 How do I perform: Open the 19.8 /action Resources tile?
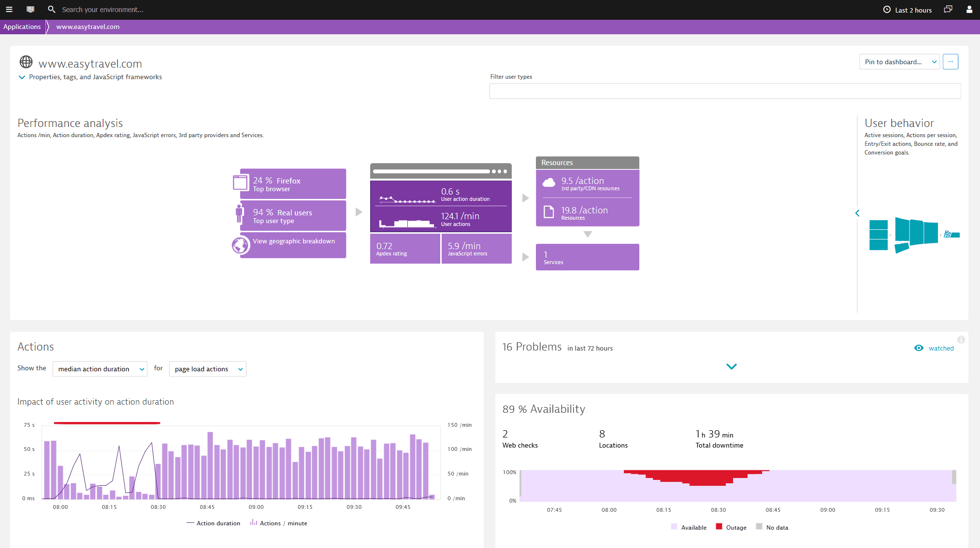tap(588, 212)
